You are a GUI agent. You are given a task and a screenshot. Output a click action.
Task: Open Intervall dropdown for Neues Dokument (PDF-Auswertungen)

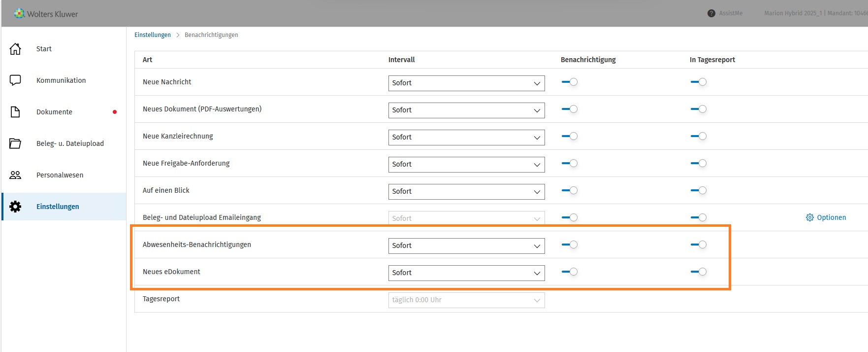click(x=466, y=110)
